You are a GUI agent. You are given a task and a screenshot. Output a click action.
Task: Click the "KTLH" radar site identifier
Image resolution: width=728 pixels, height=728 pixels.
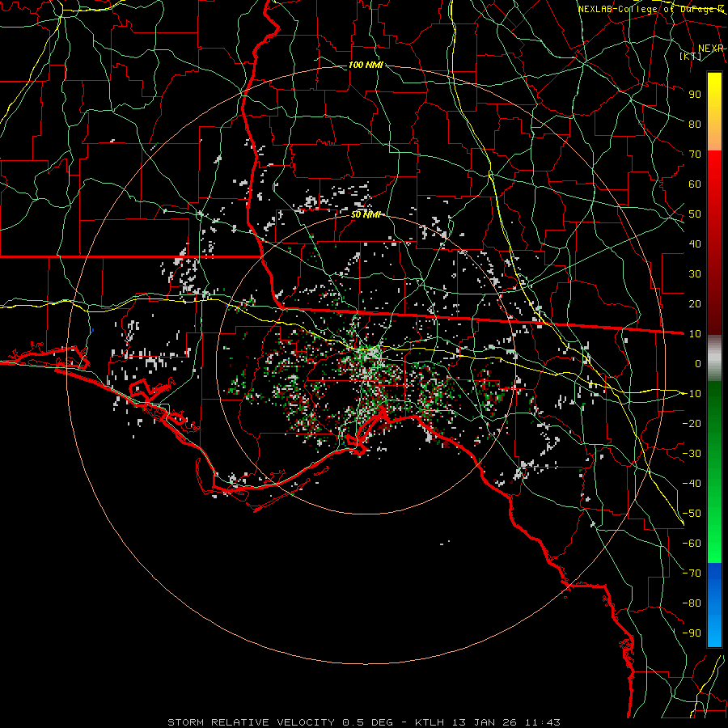pos(431,722)
